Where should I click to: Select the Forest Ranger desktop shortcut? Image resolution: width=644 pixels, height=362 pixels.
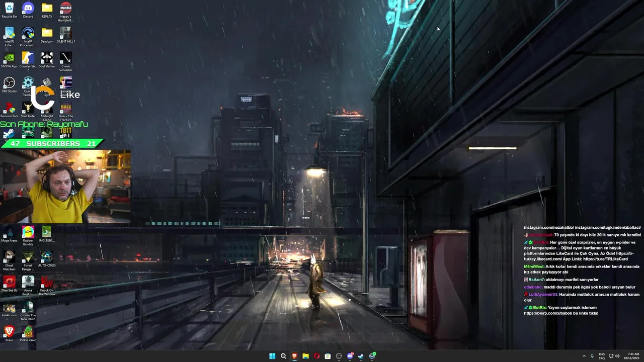[28, 261]
